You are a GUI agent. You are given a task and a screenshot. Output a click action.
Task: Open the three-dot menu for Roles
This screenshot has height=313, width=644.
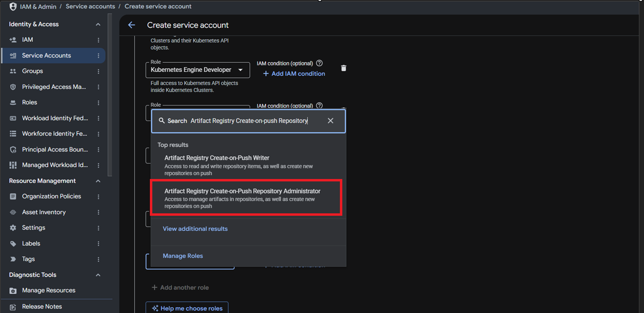click(x=99, y=103)
